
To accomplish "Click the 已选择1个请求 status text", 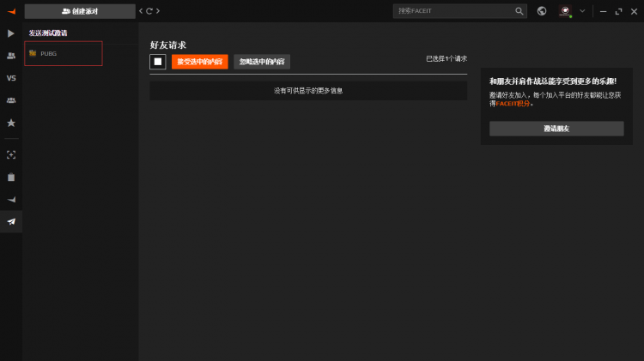I will tap(447, 58).
